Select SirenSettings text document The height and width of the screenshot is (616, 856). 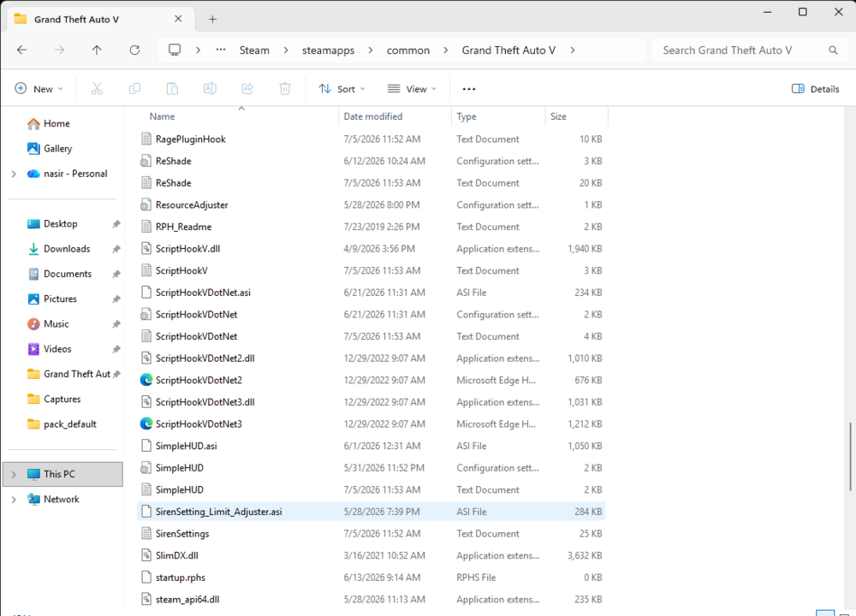click(372, 534)
